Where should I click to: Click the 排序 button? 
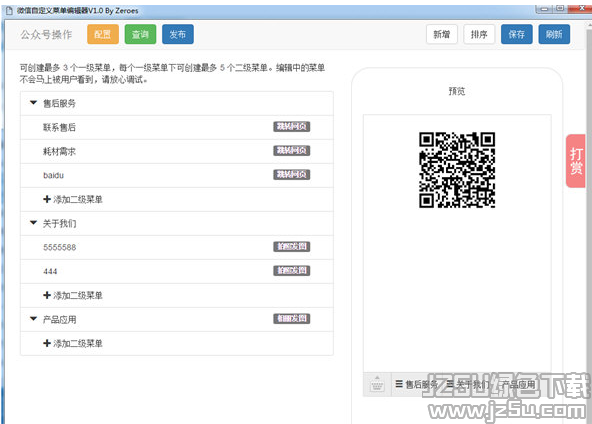click(x=479, y=34)
